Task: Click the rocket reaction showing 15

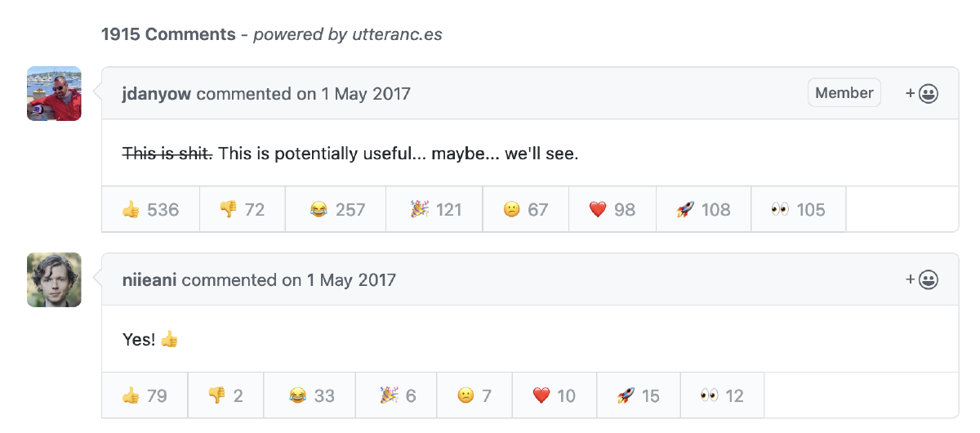Action: point(639,396)
